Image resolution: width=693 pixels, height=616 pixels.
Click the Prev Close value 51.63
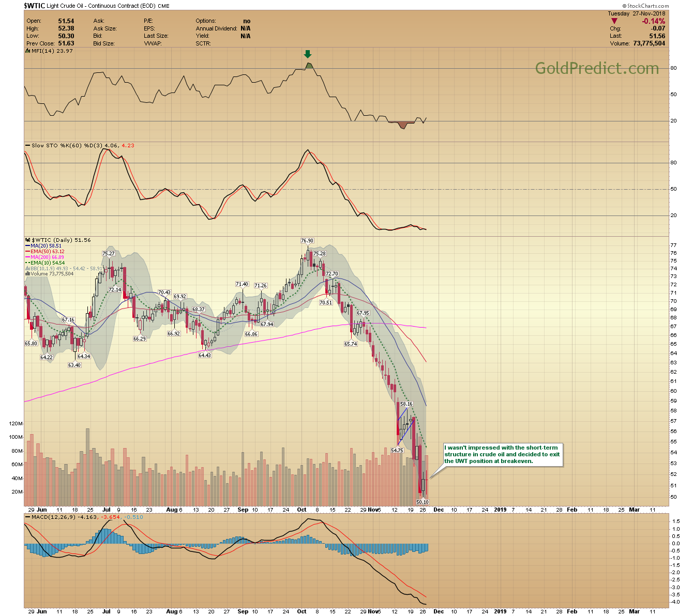(66, 43)
